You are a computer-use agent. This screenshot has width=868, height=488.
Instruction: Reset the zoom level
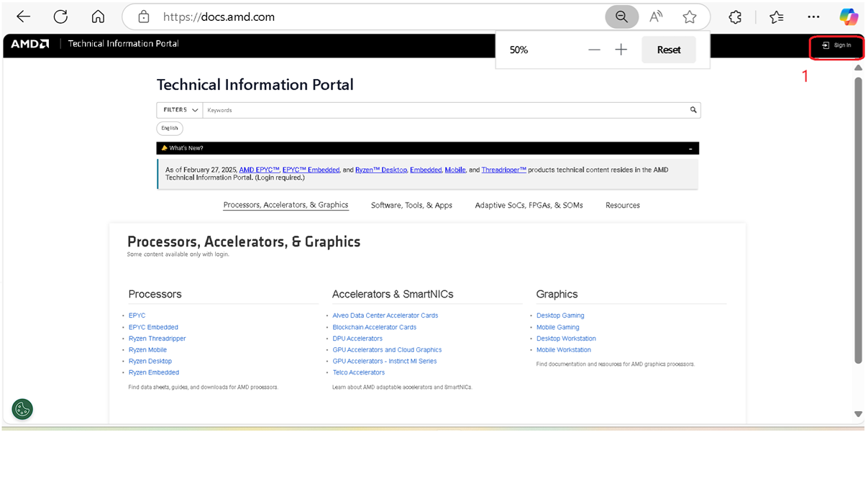669,50
